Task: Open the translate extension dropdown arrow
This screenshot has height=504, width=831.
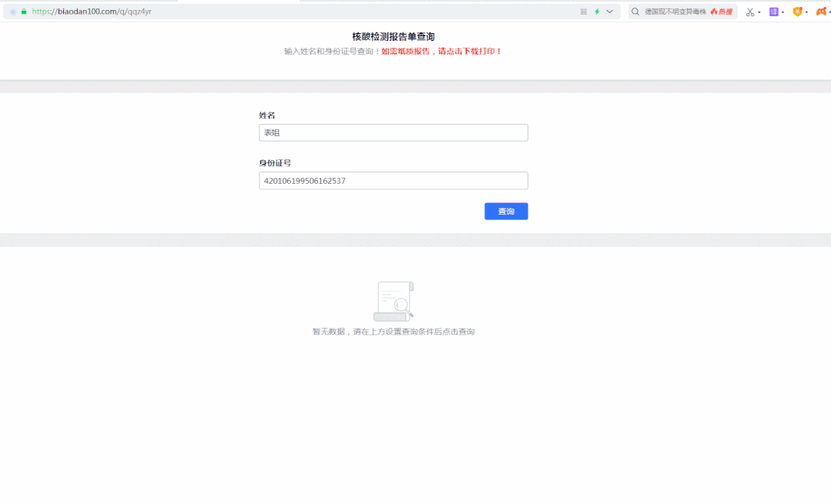Action: click(x=783, y=12)
